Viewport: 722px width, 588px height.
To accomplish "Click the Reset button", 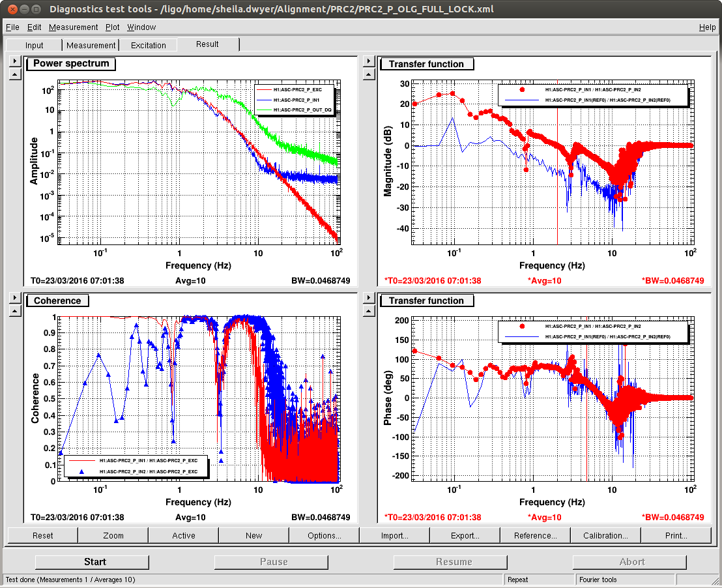I will click(x=43, y=535).
